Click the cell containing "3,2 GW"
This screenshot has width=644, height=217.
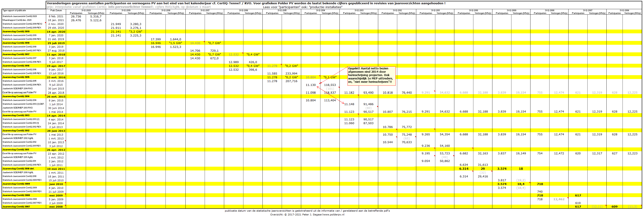[x=135, y=32]
